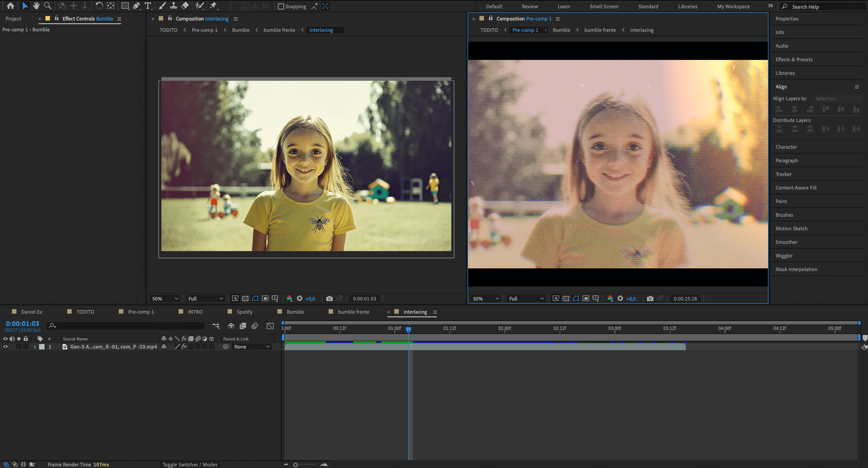868x468 pixels.
Task: Toggle effects fx switch on Gen-3 layer
Action: [x=184, y=346]
